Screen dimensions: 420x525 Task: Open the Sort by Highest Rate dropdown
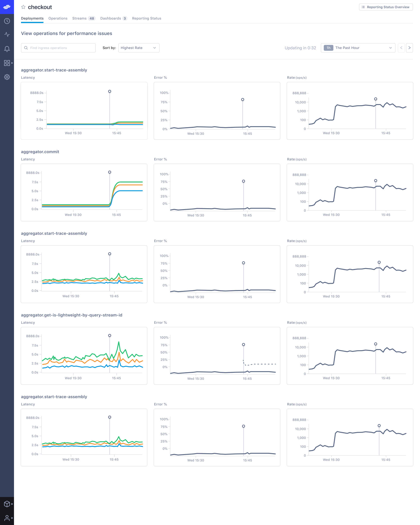coord(139,48)
